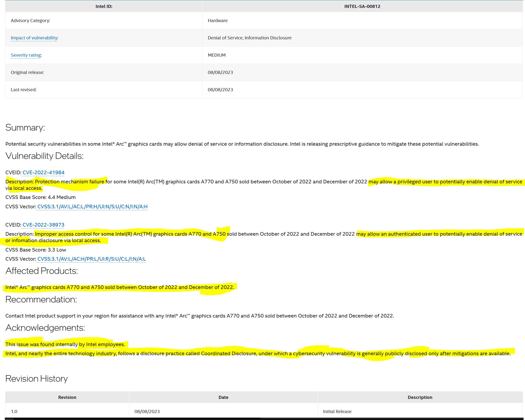Click the Last revised date value
This screenshot has height=420, width=525.
pyautogui.click(x=220, y=90)
